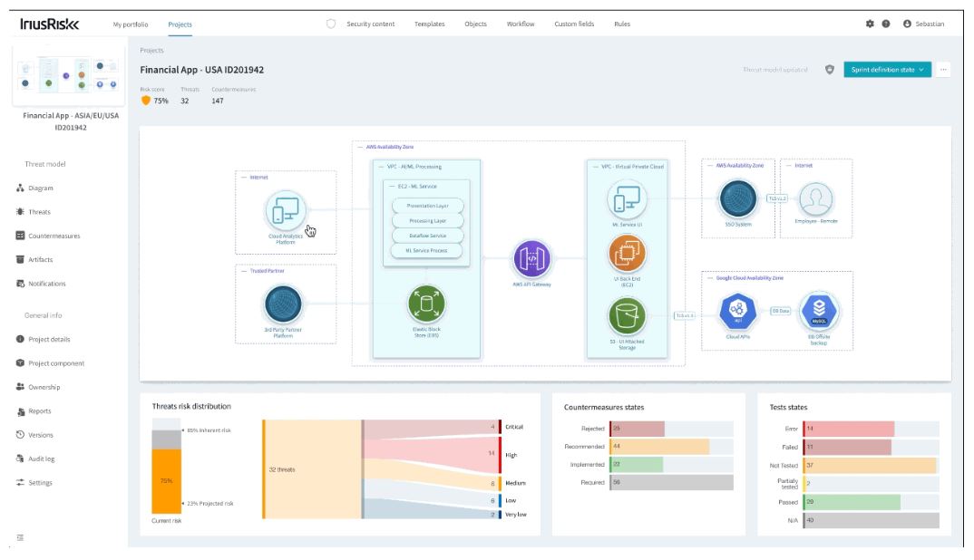Collapse the EC2 - ML Service box
Viewport: 974px width, 560px height.
click(391, 187)
